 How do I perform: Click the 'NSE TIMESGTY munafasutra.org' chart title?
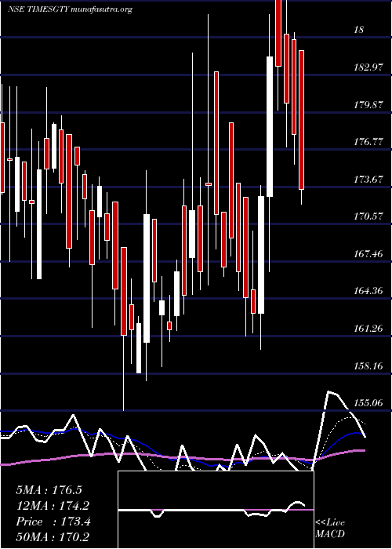point(70,9)
